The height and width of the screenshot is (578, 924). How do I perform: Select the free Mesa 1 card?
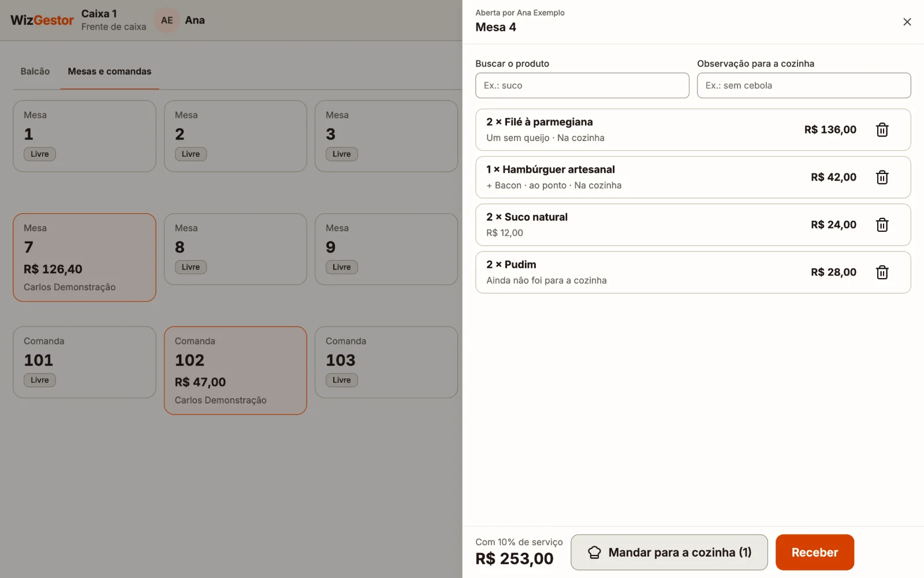[84, 136]
